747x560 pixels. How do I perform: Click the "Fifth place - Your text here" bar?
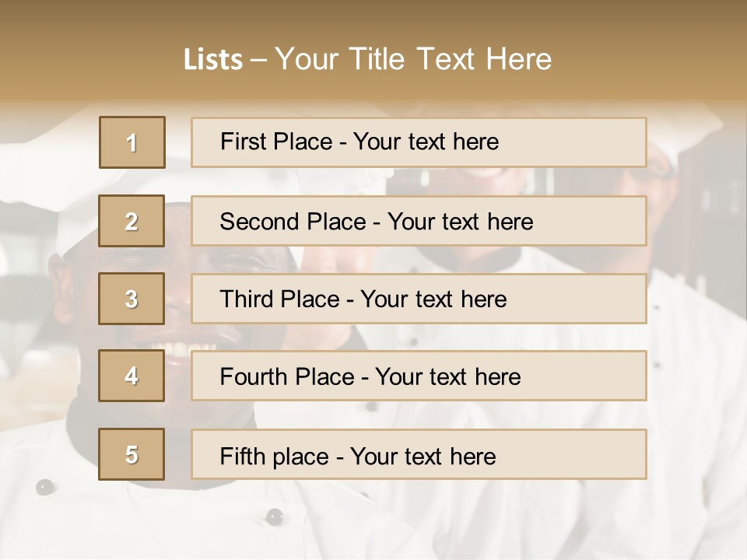pyautogui.click(x=419, y=454)
